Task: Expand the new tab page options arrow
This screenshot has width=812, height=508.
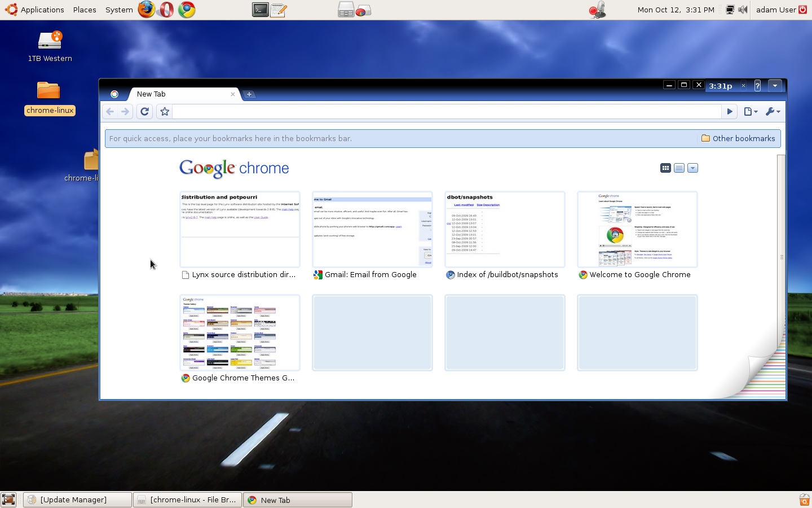Action: (x=693, y=168)
